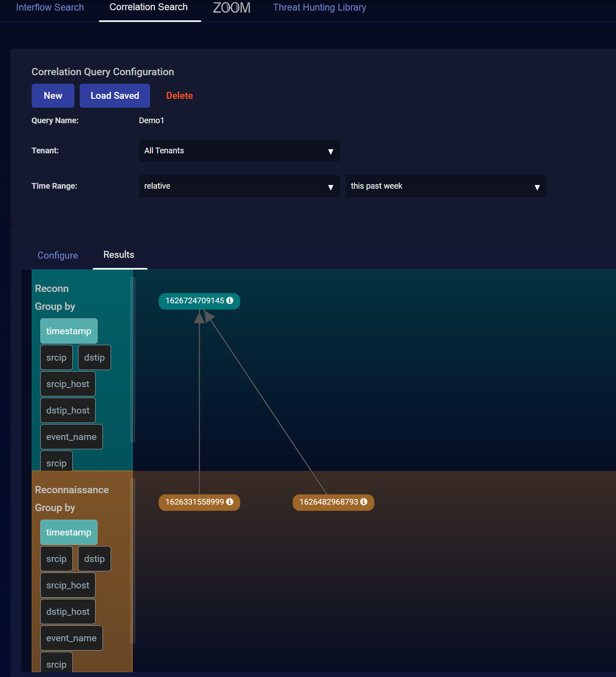Toggle dstip grouping in Reconn panel
Image resolution: width=616 pixels, height=677 pixels.
pos(94,357)
